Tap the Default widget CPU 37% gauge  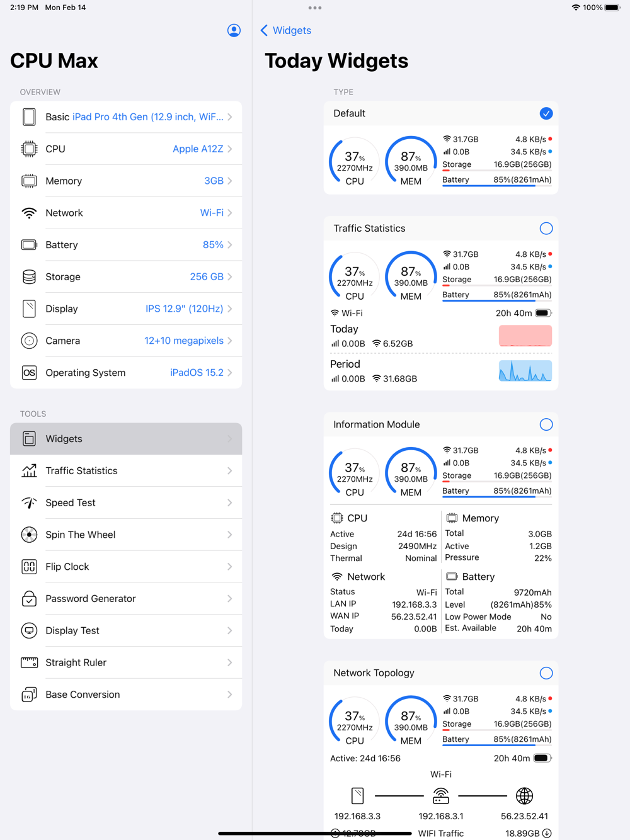[355, 162]
